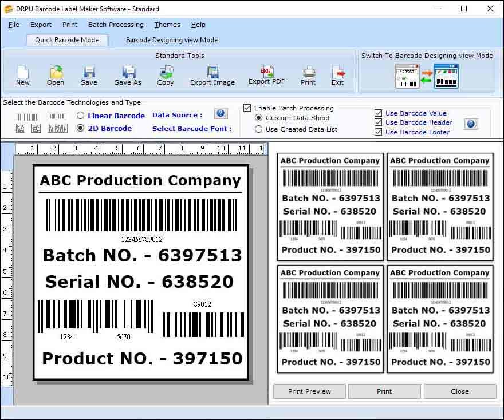Open help beside Use Barcode Header
Viewport: 504px width, 420px height.
click(471, 124)
